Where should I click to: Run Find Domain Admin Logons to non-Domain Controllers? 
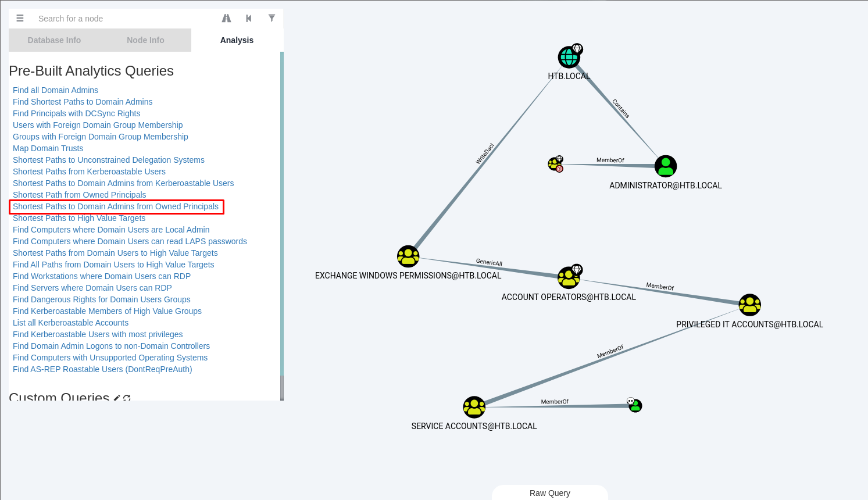pos(111,346)
